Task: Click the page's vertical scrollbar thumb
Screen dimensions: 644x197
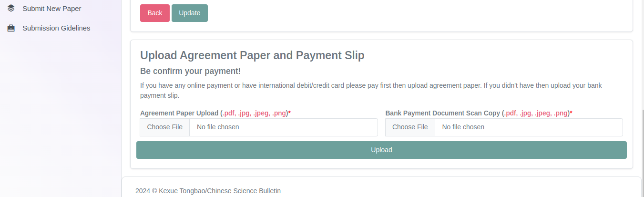Action: [642, 153]
